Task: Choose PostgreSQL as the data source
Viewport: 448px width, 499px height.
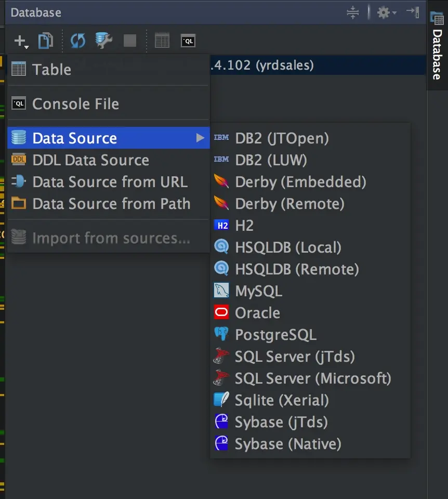Action: [x=275, y=335]
